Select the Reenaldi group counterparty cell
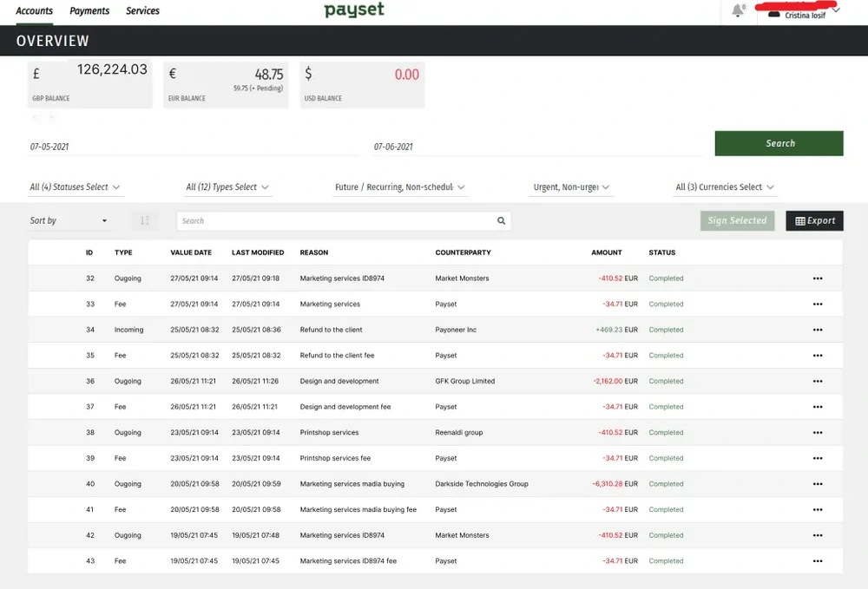 (459, 433)
